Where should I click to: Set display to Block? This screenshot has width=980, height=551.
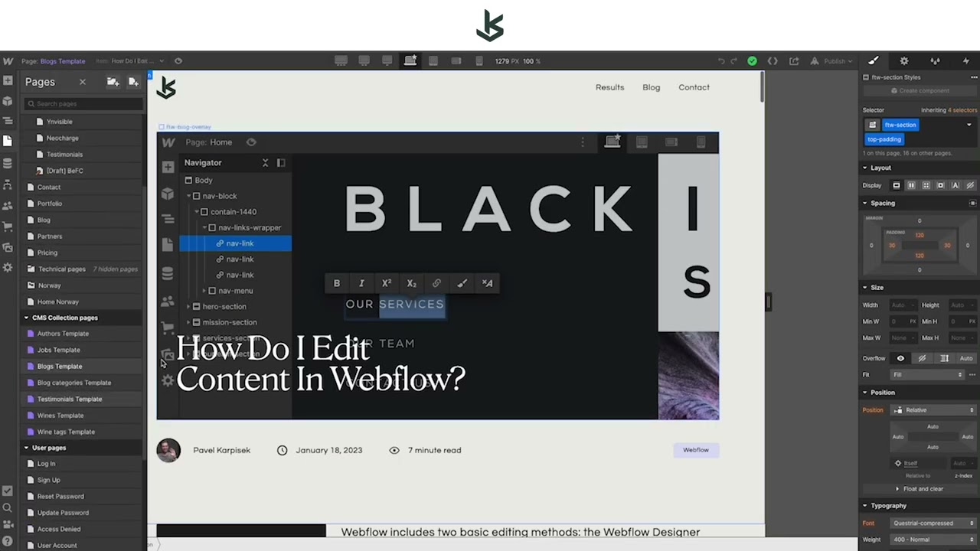tap(897, 185)
